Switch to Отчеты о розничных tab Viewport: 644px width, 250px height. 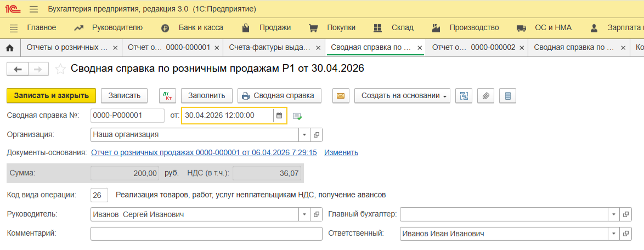pos(67,48)
